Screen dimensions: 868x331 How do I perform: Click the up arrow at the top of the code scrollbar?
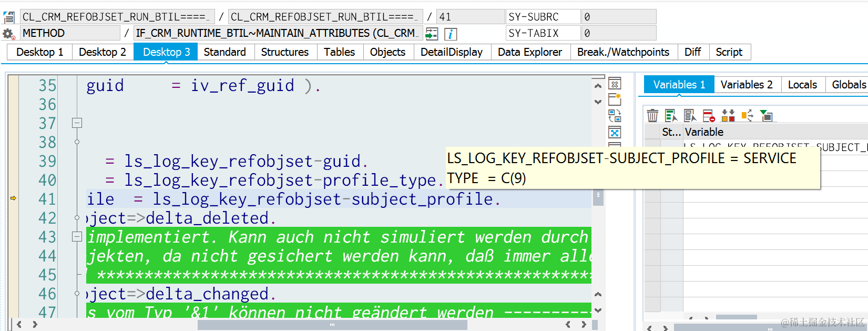point(598,85)
